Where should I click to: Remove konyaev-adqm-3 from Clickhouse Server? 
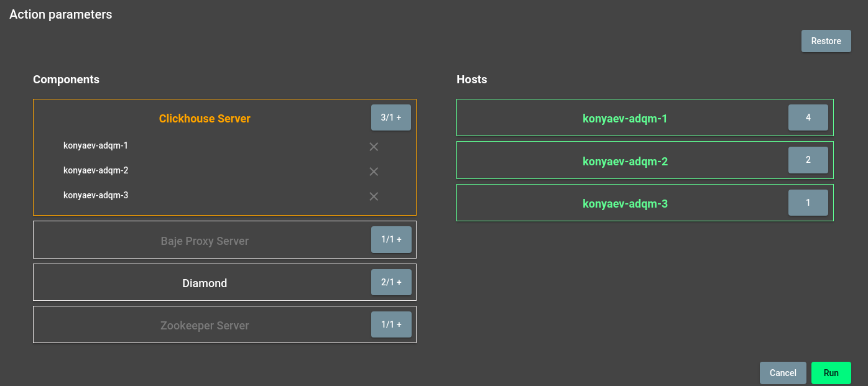[x=374, y=196]
